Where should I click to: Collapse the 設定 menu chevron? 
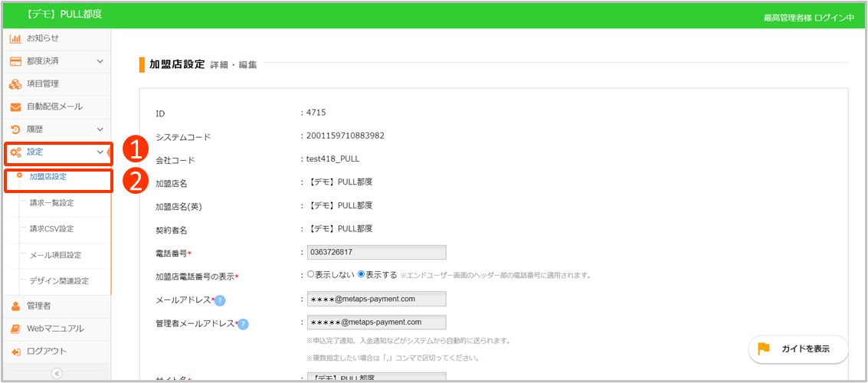click(x=100, y=152)
